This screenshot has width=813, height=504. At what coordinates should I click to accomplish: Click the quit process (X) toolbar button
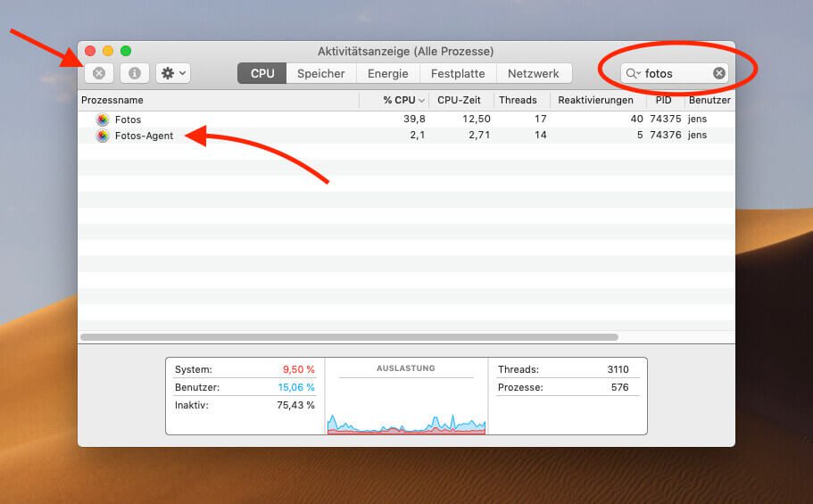[99, 73]
